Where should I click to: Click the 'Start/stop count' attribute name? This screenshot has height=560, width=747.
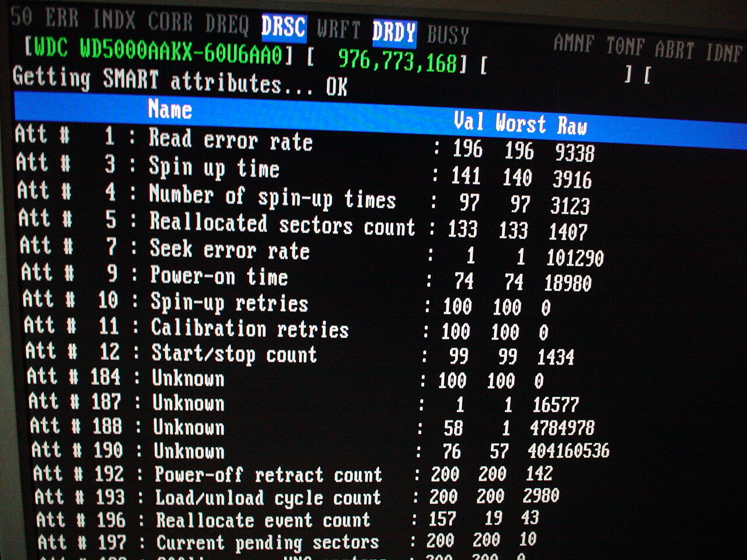coord(234,353)
